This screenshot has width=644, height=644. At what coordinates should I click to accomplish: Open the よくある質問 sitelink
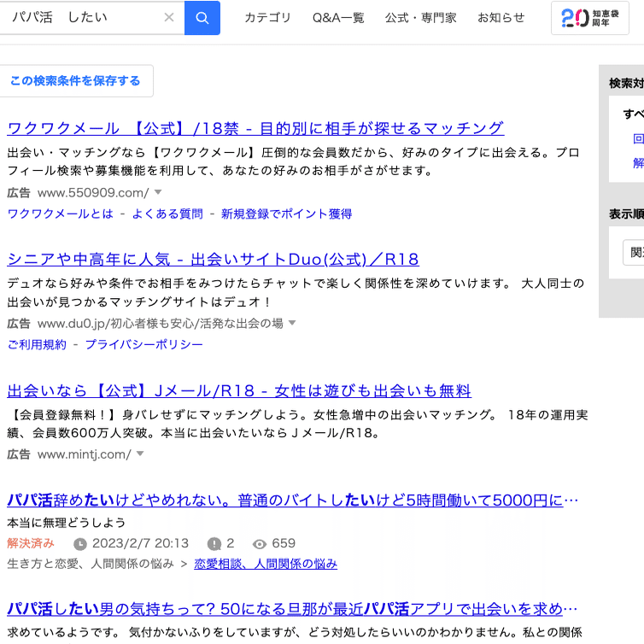click(167, 214)
